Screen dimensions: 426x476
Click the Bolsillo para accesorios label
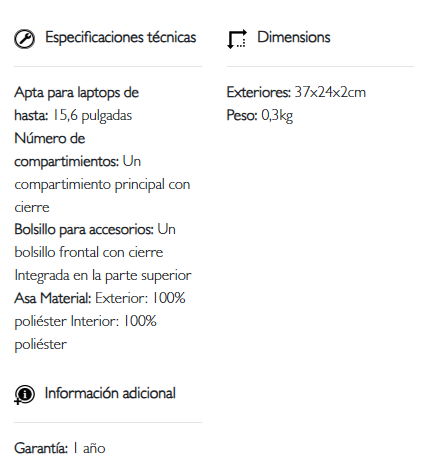tap(84, 229)
